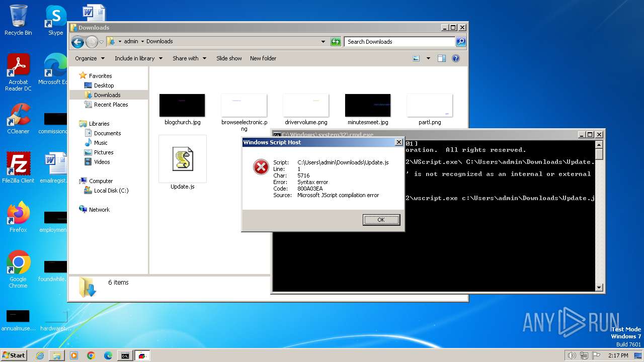Select the emailregist Word document icon
Screen dimensions: 644x362
point(54,168)
